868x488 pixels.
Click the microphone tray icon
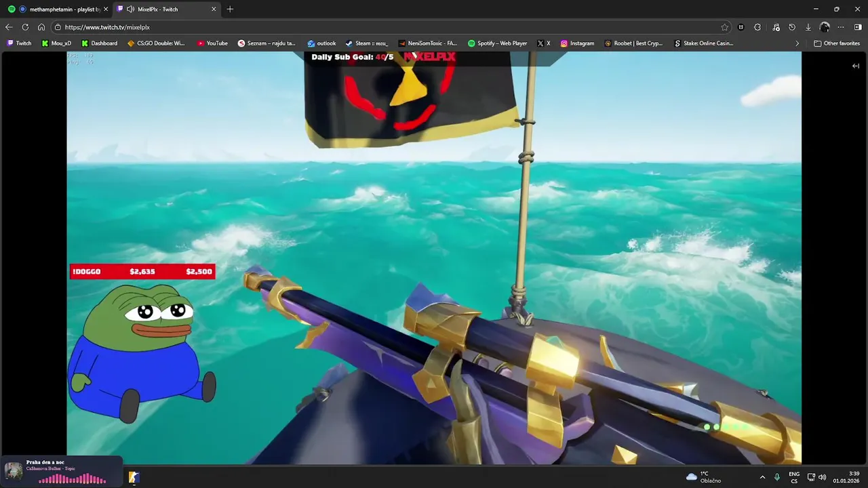tap(777, 477)
